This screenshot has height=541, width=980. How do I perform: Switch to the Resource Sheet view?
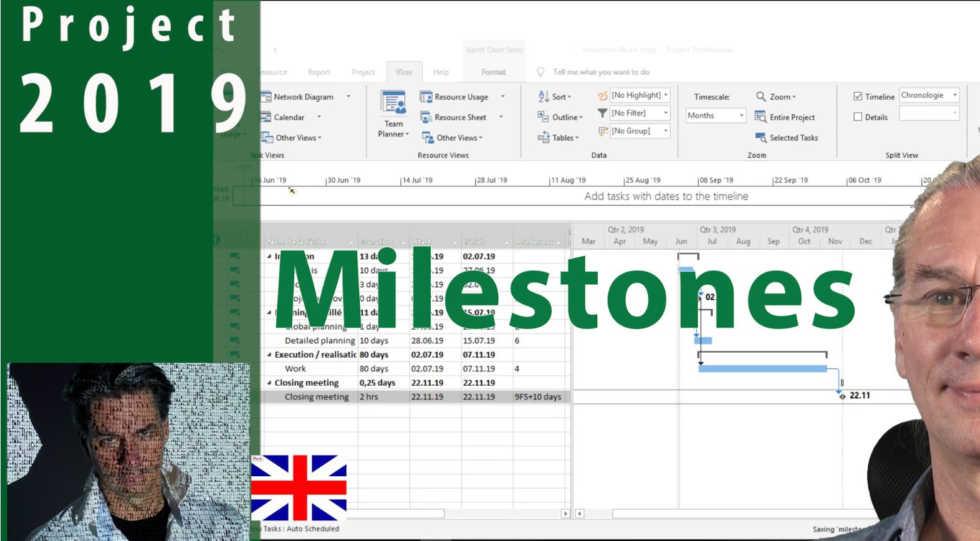(x=453, y=117)
